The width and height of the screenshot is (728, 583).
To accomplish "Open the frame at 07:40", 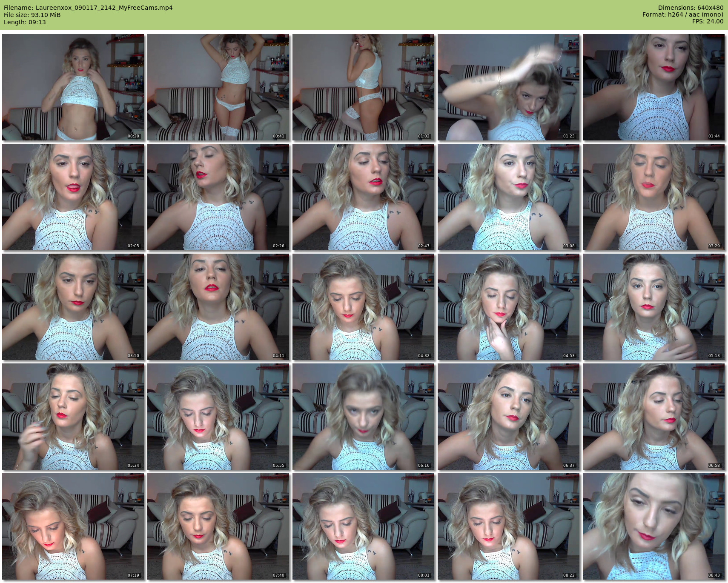I will pos(218,526).
